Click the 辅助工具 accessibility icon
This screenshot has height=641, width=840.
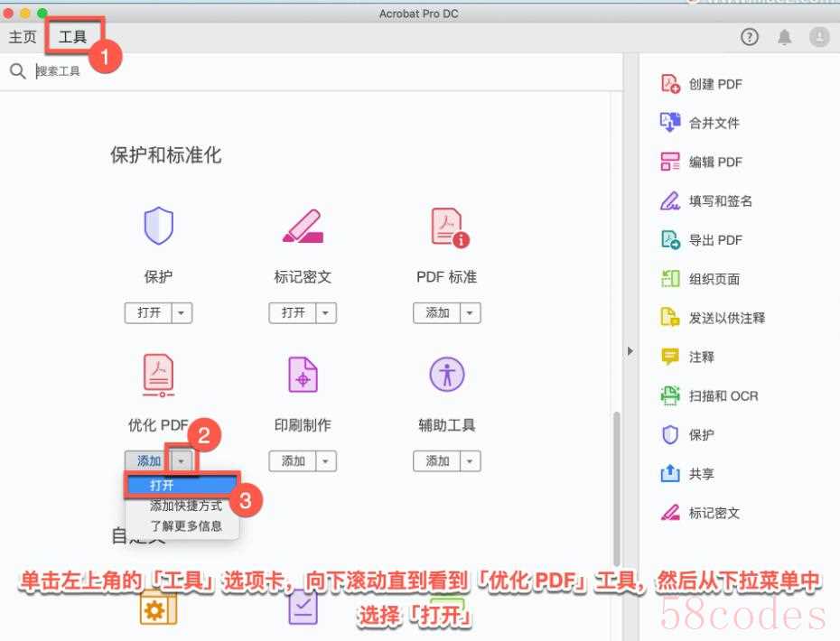pos(447,375)
